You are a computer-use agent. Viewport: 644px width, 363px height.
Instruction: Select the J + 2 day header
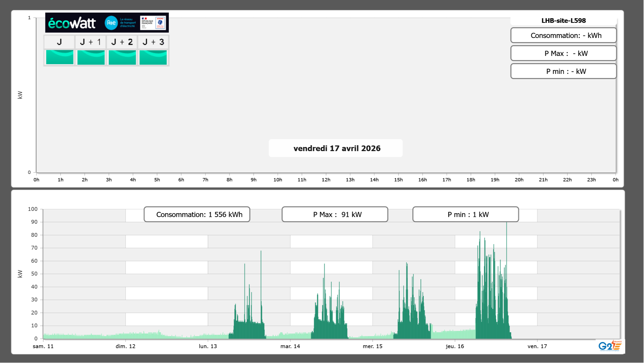coord(122,42)
